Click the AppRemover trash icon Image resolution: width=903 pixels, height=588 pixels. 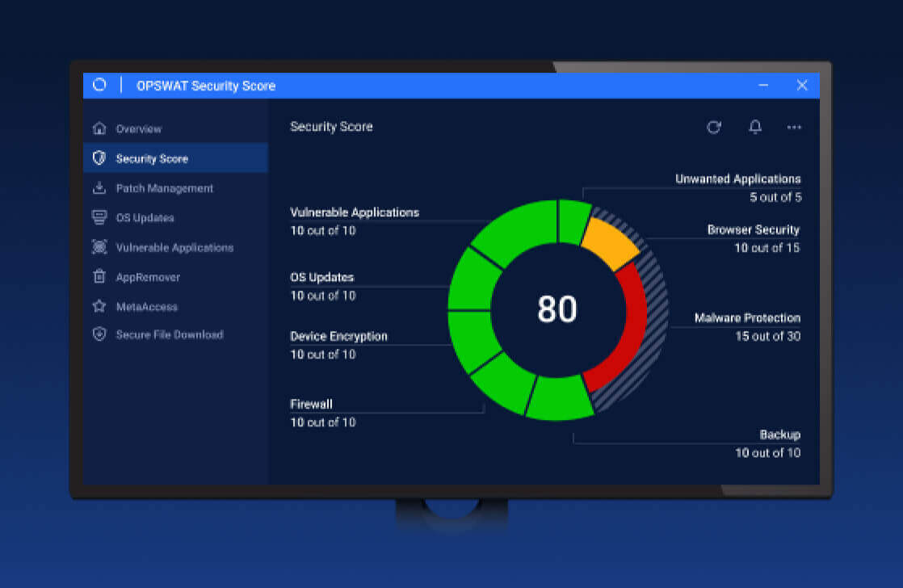click(x=99, y=277)
